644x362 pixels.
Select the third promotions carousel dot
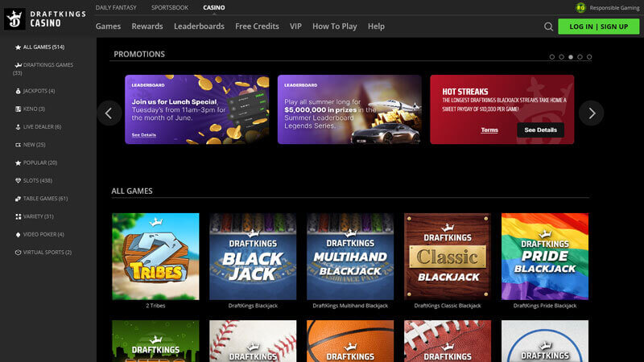click(571, 57)
